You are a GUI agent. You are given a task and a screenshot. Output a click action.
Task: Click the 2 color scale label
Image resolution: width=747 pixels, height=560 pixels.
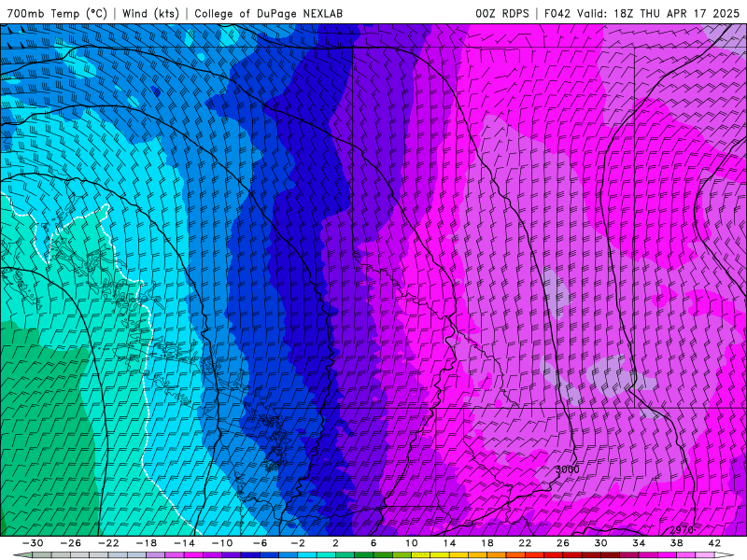point(335,543)
